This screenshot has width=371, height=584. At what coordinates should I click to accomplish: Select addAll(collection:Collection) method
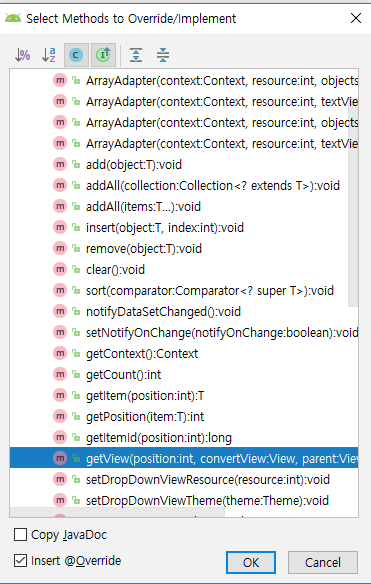[184, 185]
